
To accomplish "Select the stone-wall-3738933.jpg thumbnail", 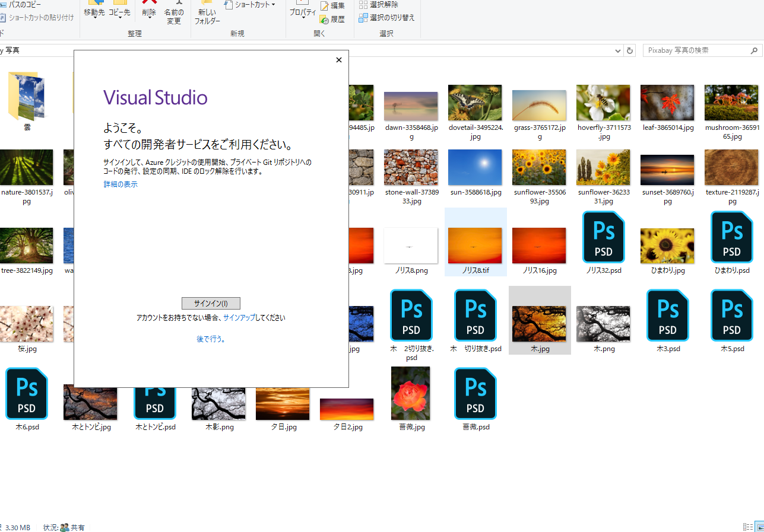I will (x=411, y=167).
